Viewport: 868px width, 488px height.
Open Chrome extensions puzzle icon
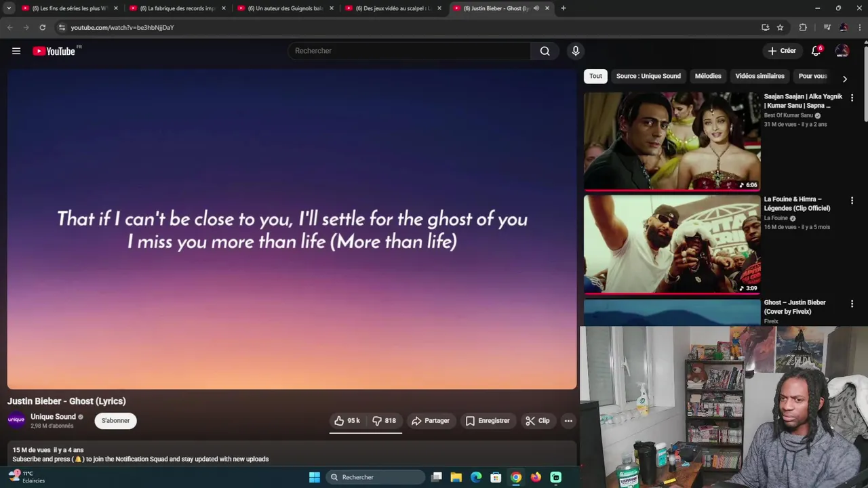[803, 27]
